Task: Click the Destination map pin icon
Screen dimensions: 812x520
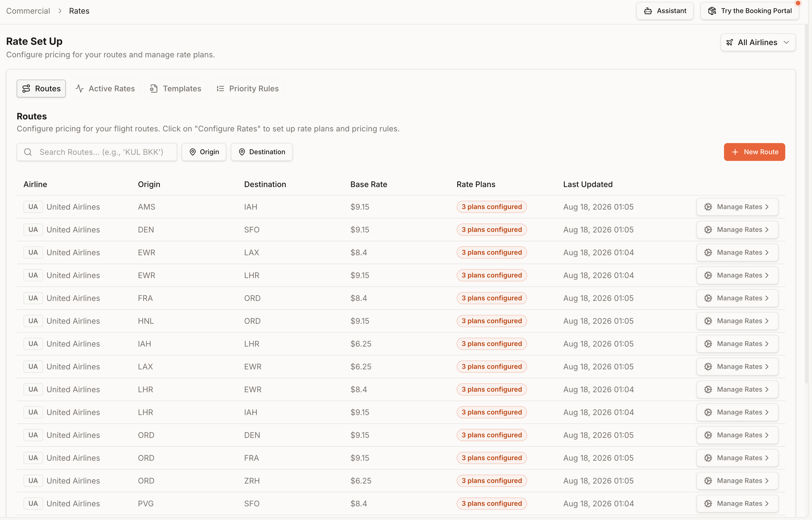Action: pyautogui.click(x=242, y=152)
